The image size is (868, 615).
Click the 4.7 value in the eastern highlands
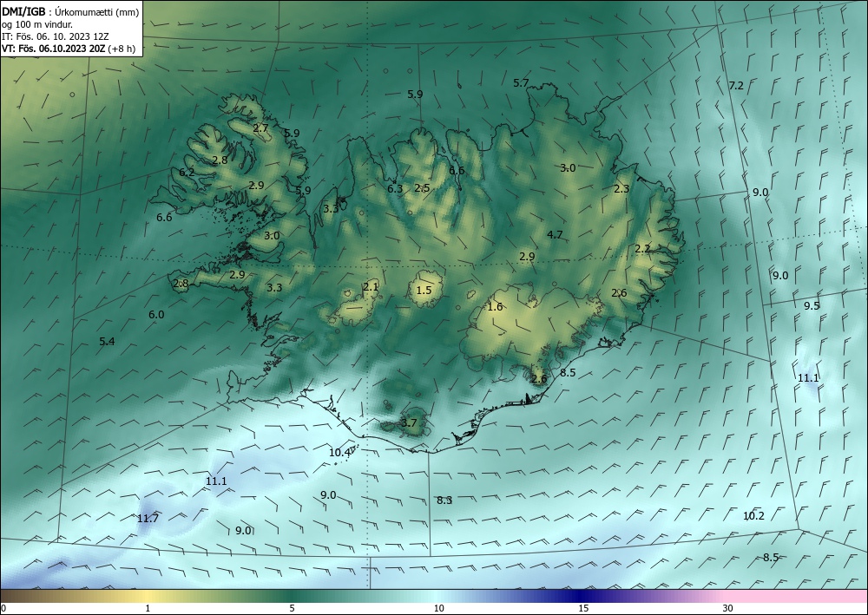(555, 235)
